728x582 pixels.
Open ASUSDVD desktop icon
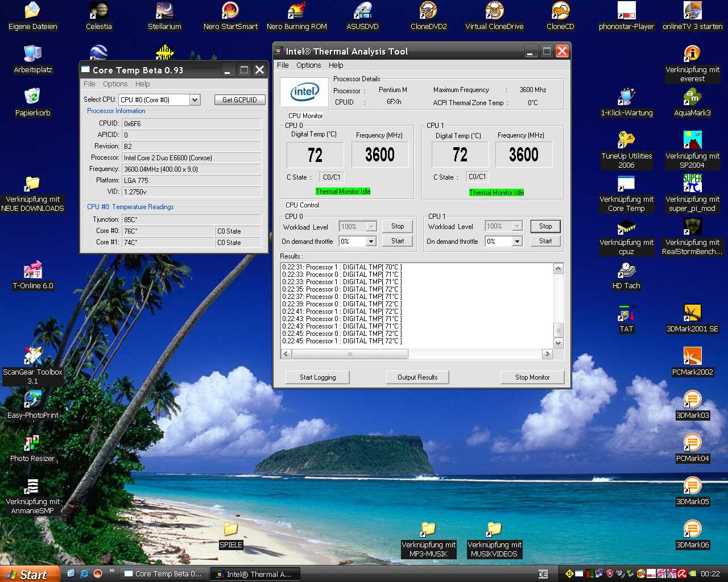362,16
